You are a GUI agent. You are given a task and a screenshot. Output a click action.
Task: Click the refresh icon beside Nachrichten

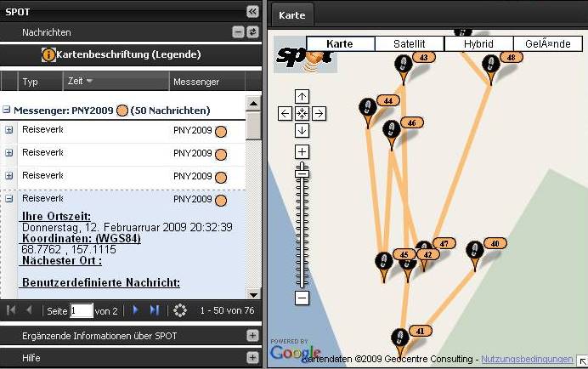tap(252, 32)
